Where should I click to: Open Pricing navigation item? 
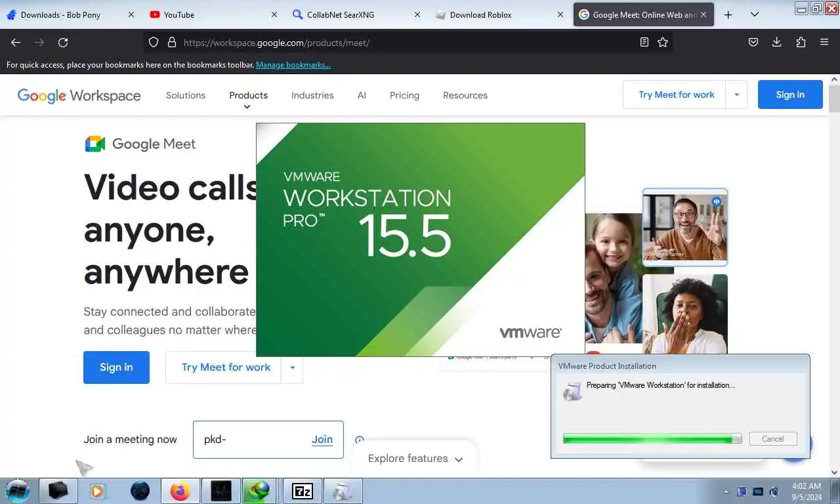(x=404, y=95)
